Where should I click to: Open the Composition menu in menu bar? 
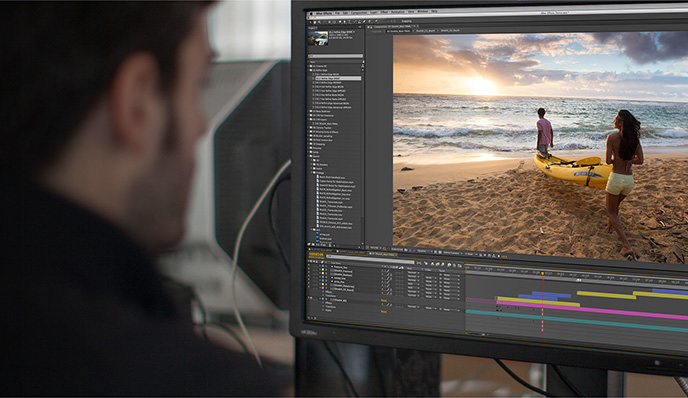pyautogui.click(x=359, y=13)
